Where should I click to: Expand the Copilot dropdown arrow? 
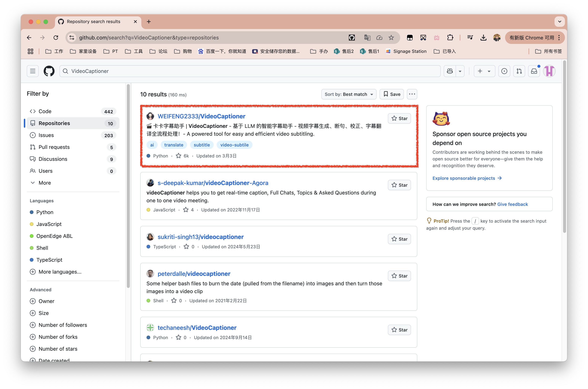460,71
